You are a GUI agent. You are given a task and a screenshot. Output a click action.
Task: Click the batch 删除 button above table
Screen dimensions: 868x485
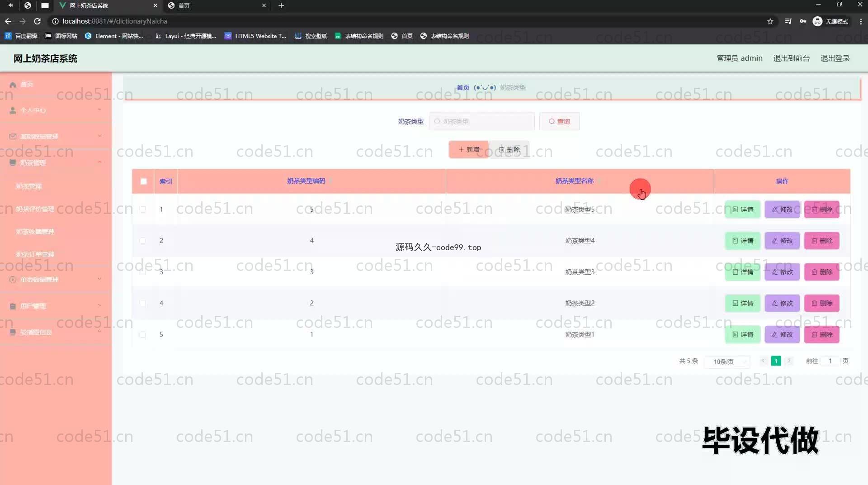click(509, 149)
